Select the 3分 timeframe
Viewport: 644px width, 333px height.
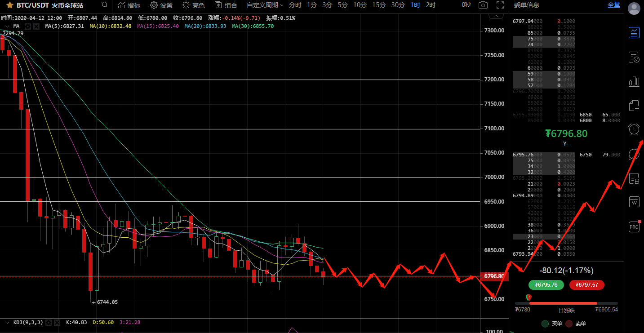pyautogui.click(x=327, y=5)
